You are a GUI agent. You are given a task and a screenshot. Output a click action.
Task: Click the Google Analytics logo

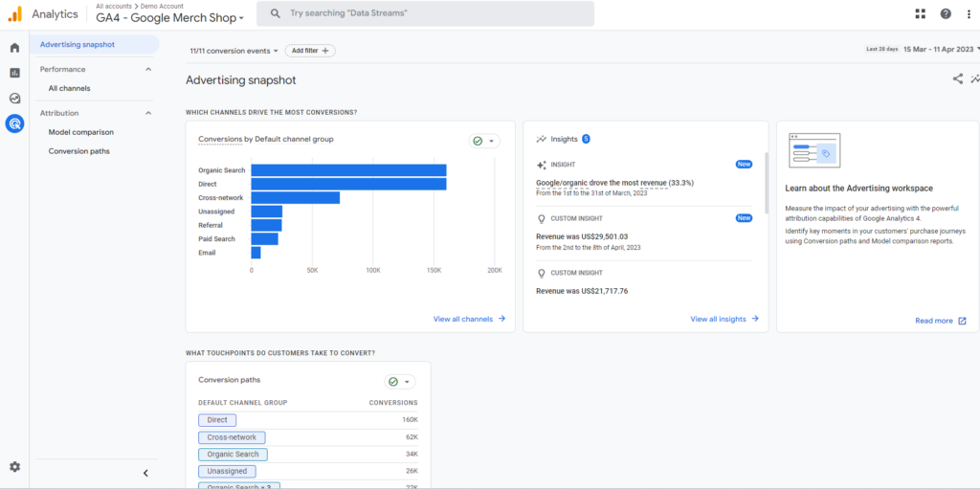pos(15,13)
